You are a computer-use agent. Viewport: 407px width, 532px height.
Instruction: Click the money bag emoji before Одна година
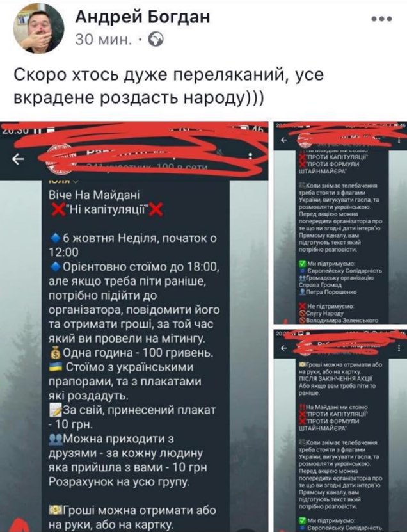(x=55, y=353)
